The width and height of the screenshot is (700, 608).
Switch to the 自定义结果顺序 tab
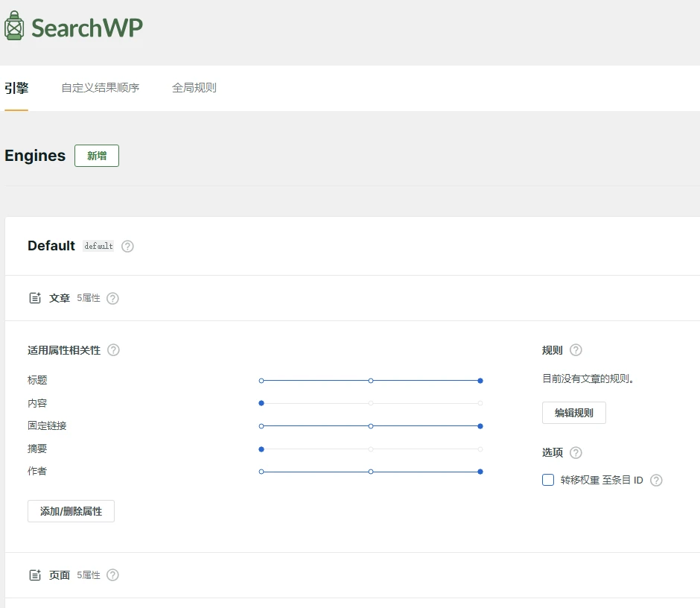[x=101, y=87]
